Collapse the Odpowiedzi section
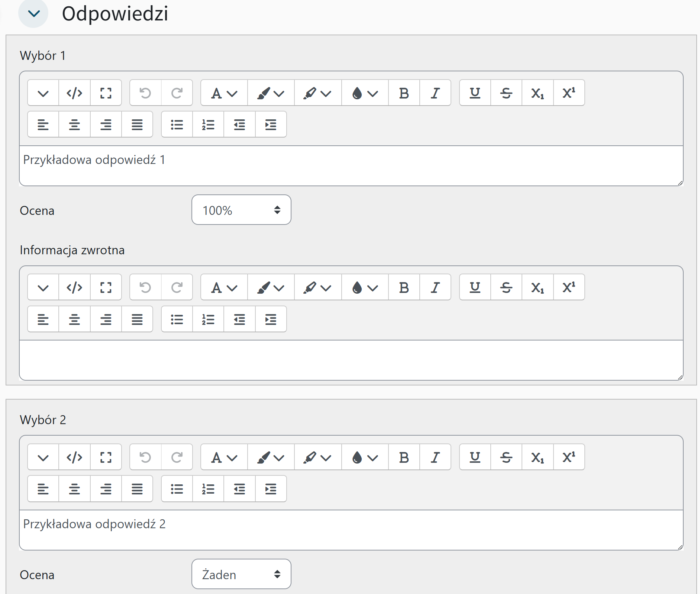The height and width of the screenshot is (594, 700). coord(33,14)
